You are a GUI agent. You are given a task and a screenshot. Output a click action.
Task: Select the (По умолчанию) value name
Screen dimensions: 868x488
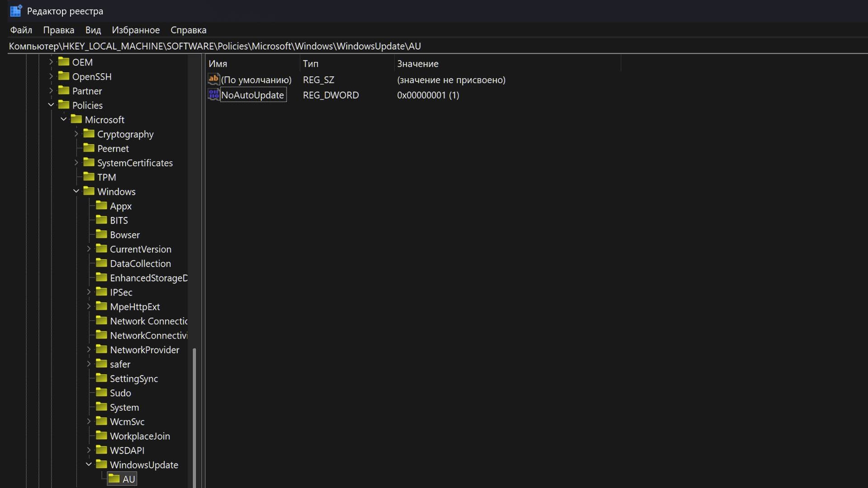[256, 80]
